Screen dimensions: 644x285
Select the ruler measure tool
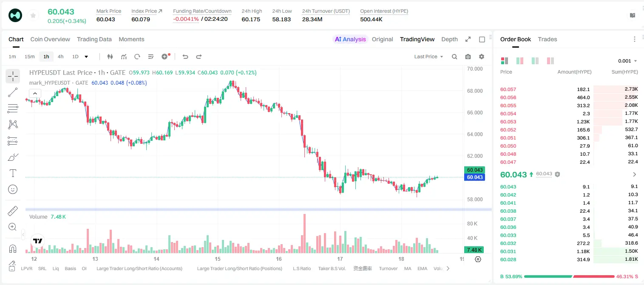coord(13,211)
